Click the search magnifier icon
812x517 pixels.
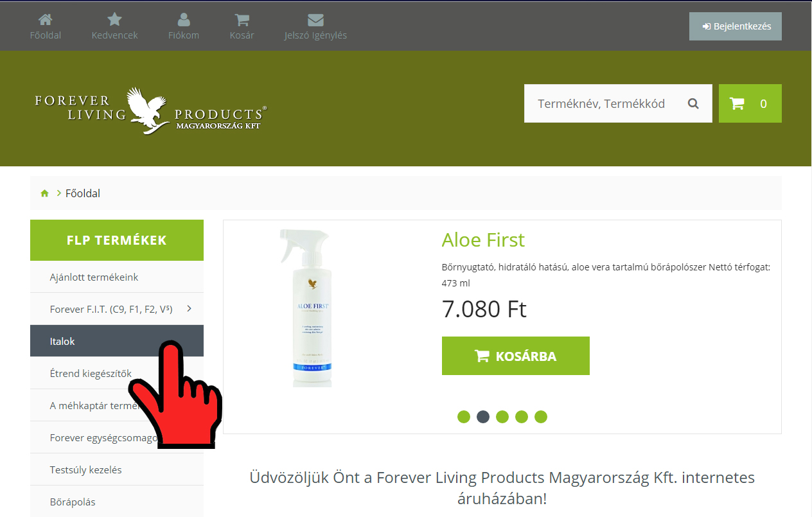[x=693, y=103]
